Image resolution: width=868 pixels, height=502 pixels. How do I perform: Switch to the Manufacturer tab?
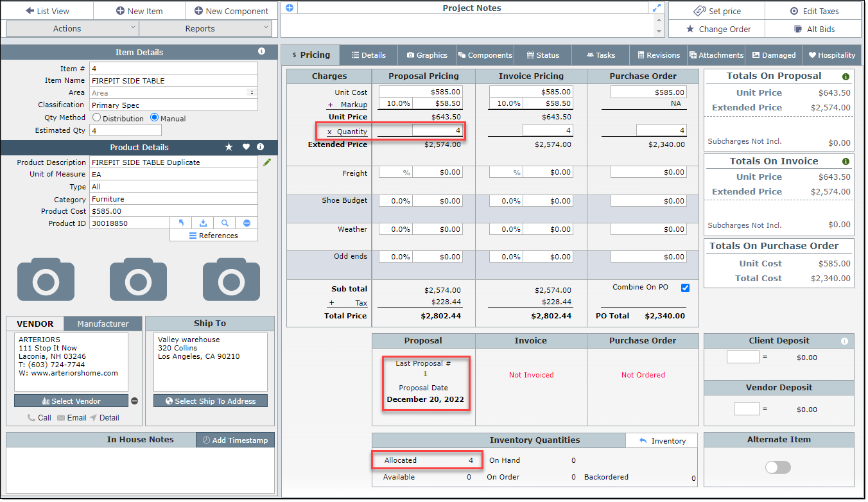(x=103, y=324)
